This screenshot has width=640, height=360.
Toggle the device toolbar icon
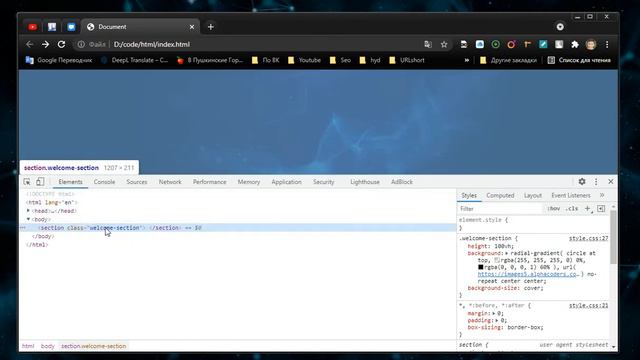(x=40, y=182)
